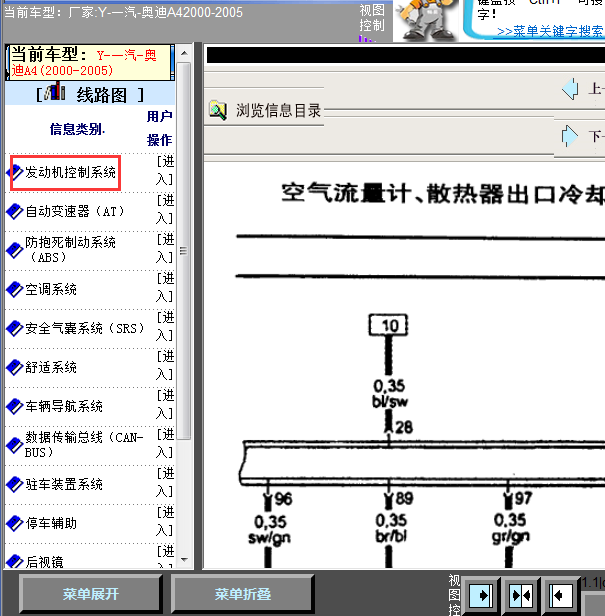Click view control split-panel middle button
Viewport: 605px width, 616px height.
pos(521,596)
